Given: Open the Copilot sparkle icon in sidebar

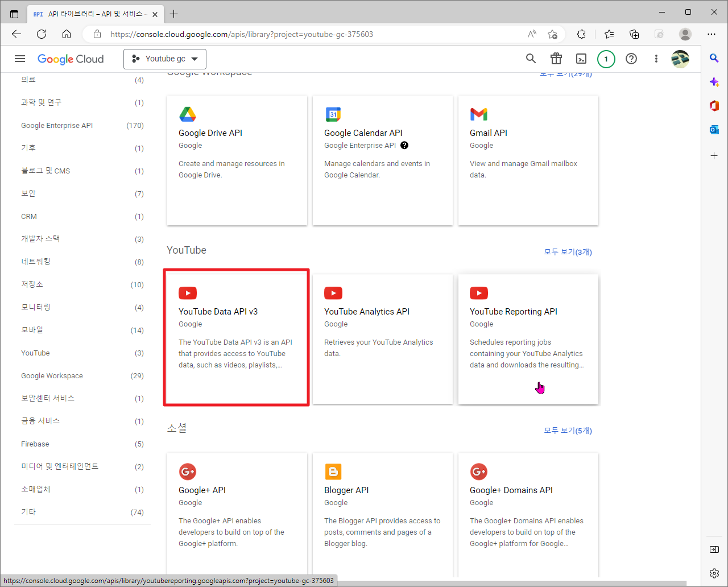Looking at the screenshot, I should [x=714, y=82].
